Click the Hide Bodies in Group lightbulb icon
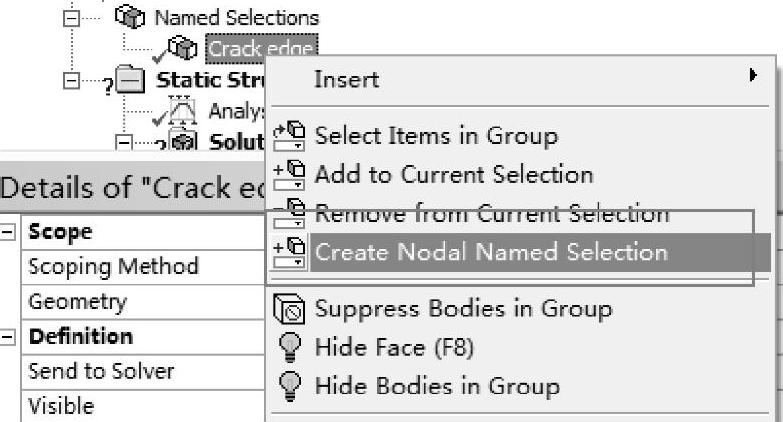This screenshot has width=783, height=422. (288, 386)
